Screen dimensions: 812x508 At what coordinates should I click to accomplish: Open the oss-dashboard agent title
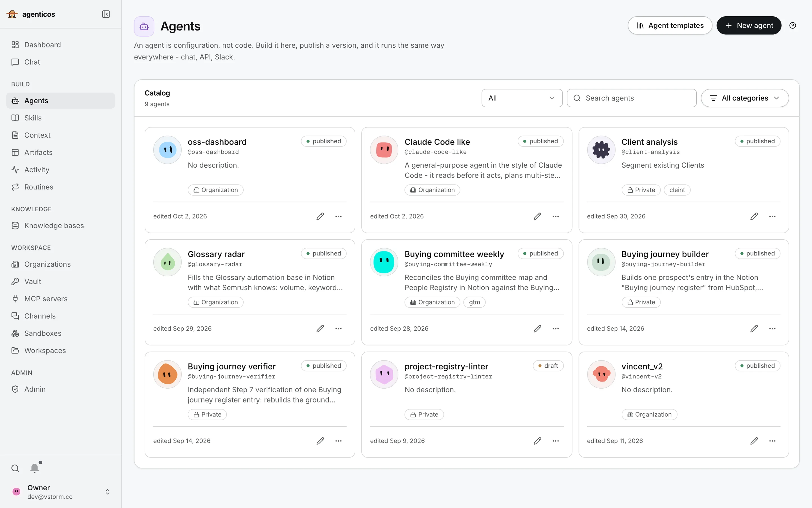coord(217,142)
